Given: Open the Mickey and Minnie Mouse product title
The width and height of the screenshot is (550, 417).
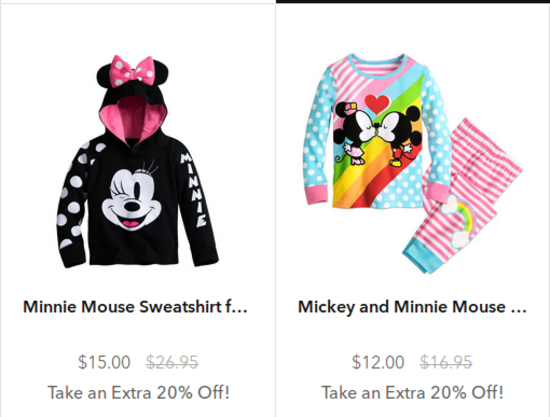Looking at the screenshot, I should coord(412,307).
